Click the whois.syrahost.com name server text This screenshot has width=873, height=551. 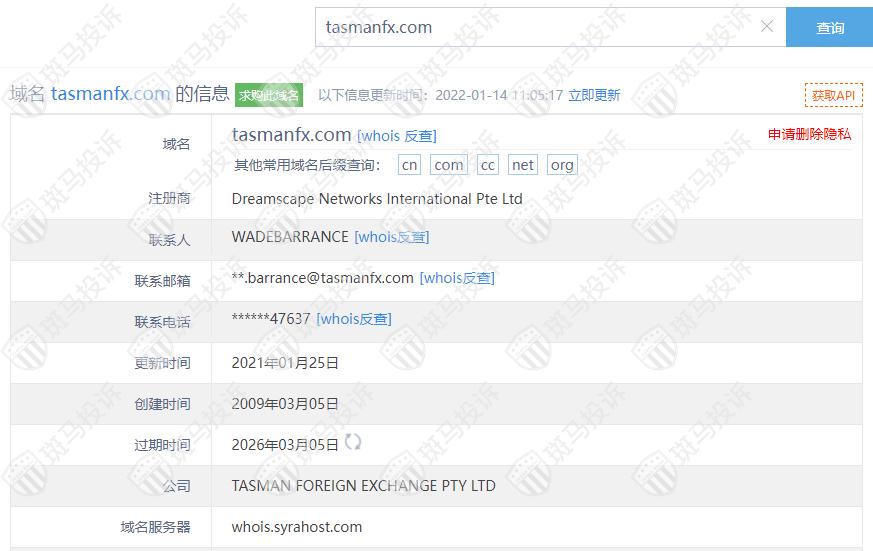[x=297, y=527]
